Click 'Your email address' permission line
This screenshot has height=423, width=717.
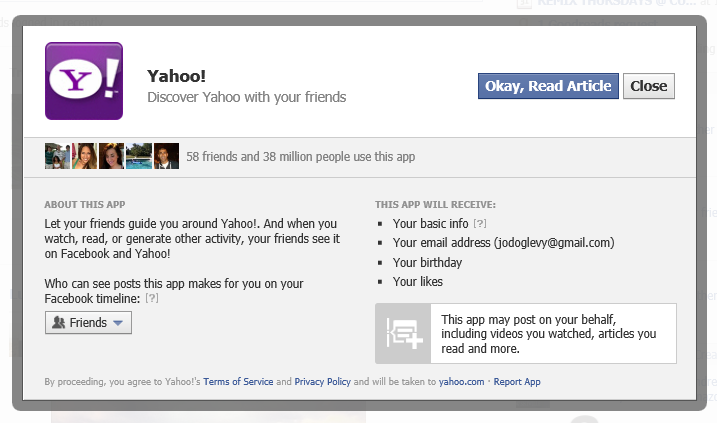(x=503, y=242)
